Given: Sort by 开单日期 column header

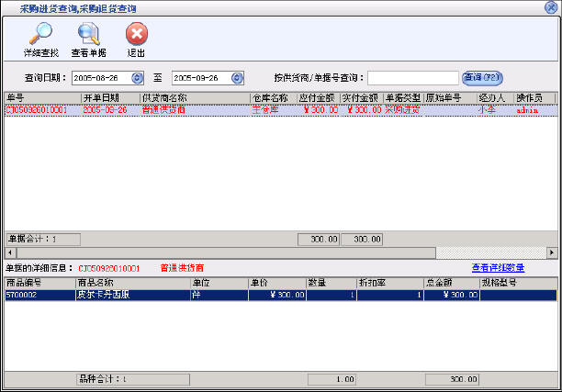Looking at the screenshot, I should tap(109, 97).
